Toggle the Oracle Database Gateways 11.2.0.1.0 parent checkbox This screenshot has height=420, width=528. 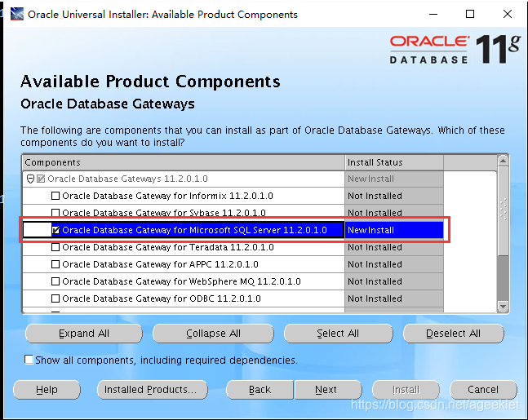(41, 179)
